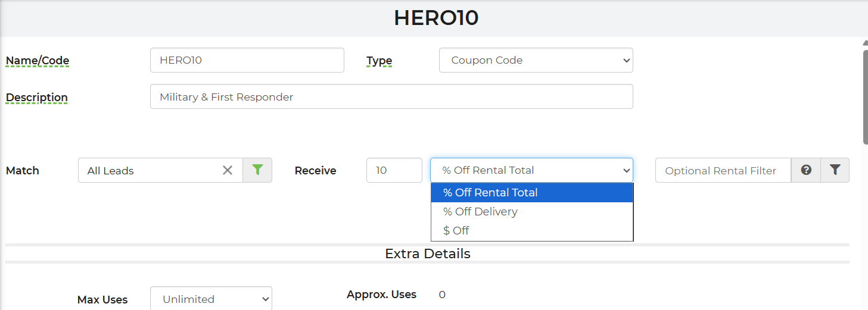
Task: Clear the All Leads match field
Action: (x=228, y=170)
